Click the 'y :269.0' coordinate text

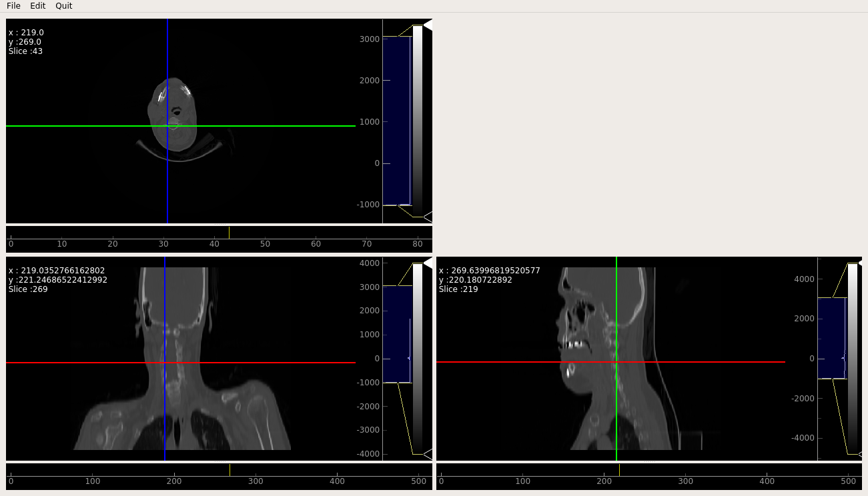25,42
